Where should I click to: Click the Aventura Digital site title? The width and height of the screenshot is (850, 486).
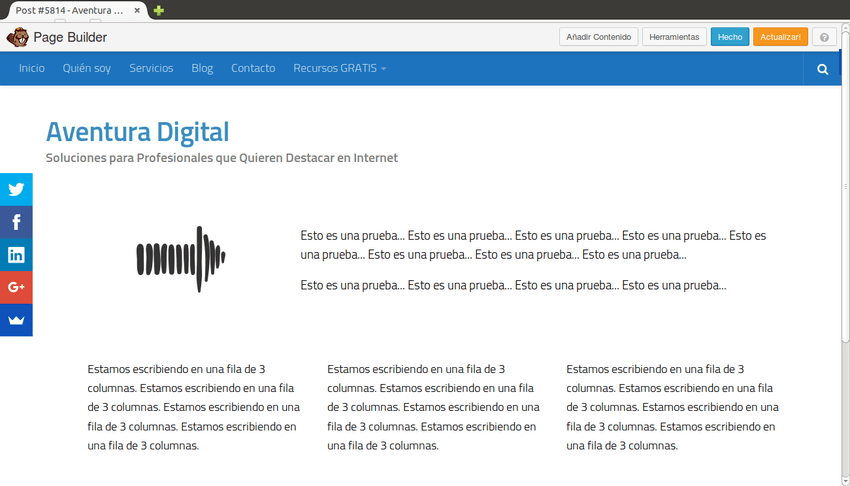pyautogui.click(x=137, y=132)
